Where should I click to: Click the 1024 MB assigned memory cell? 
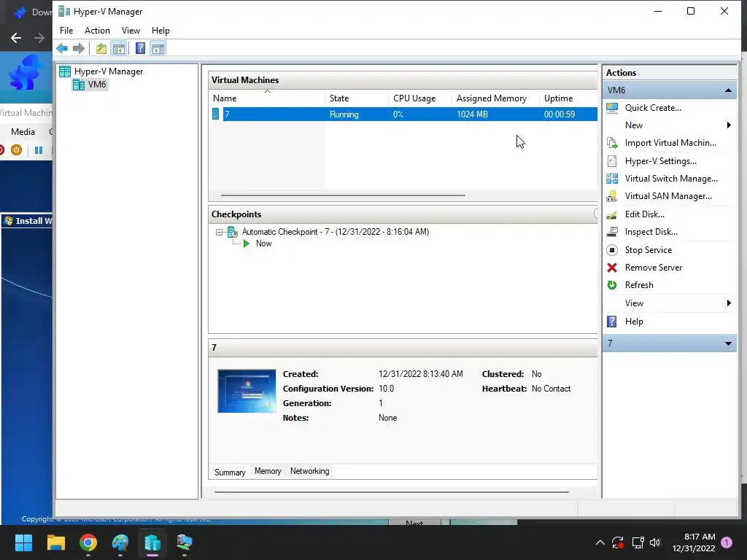472,114
